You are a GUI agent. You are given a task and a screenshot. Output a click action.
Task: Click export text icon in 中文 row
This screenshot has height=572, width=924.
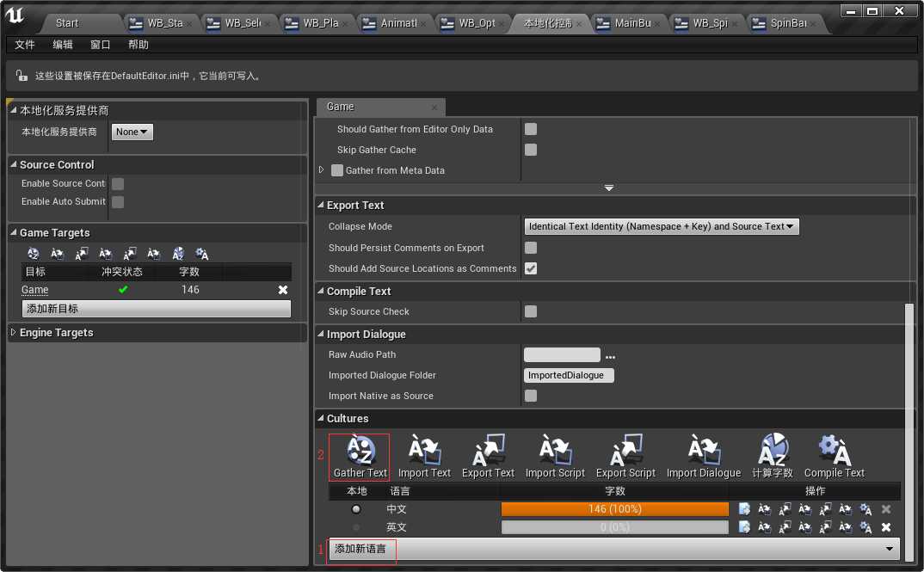click(785, 509)
